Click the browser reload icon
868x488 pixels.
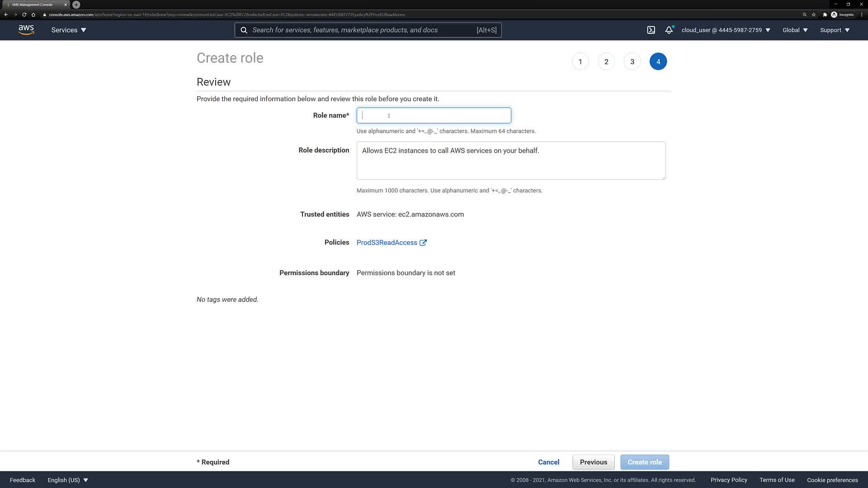pos(24,14)
